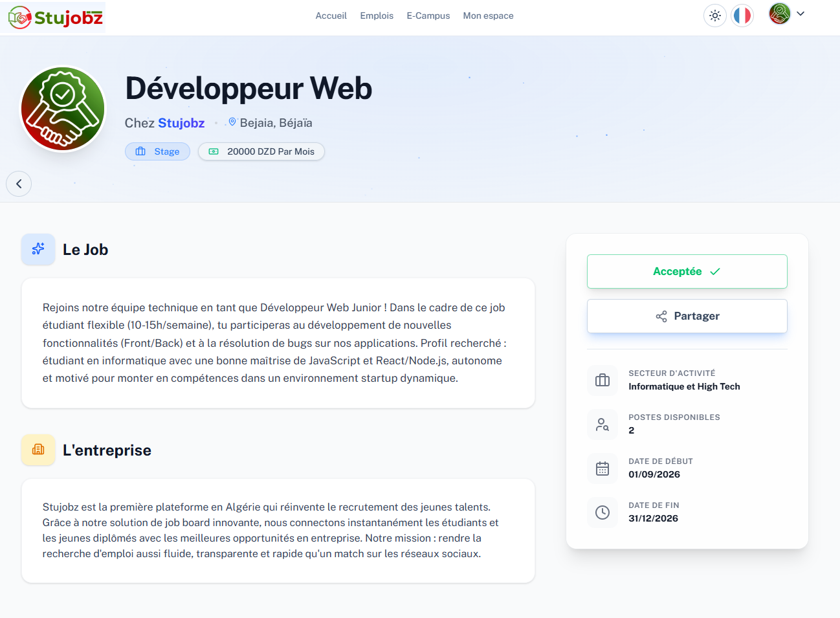Switch language via the French flag icon
Screen dimensions: 840x618
click(742, 16)
